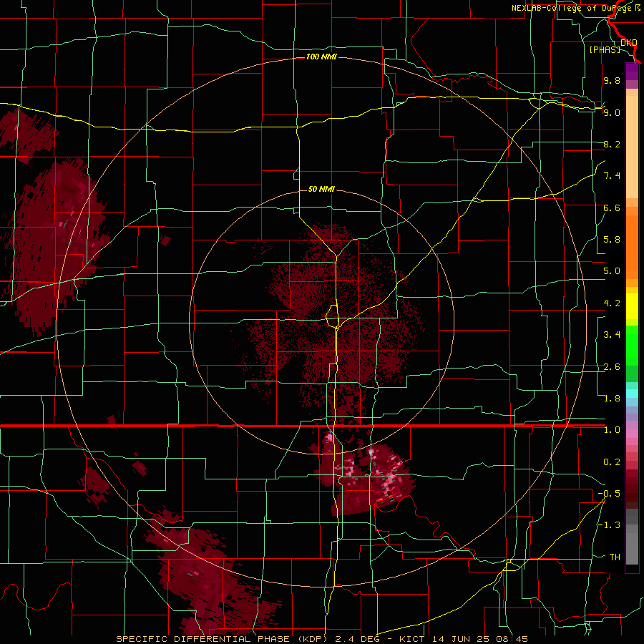Pick the light peach legend color band

[x=632, y=148]
